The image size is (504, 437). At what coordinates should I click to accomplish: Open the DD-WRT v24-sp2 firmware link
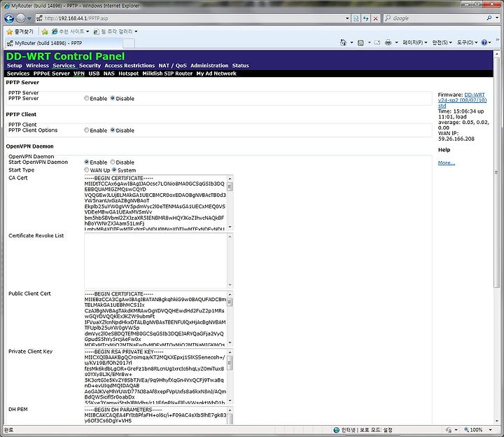click(x=463, y=100)
